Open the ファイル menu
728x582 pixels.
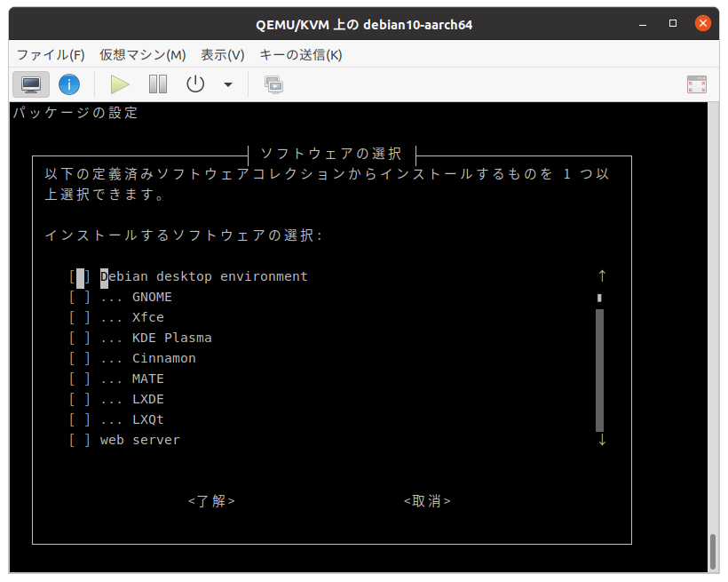point(50,54)
